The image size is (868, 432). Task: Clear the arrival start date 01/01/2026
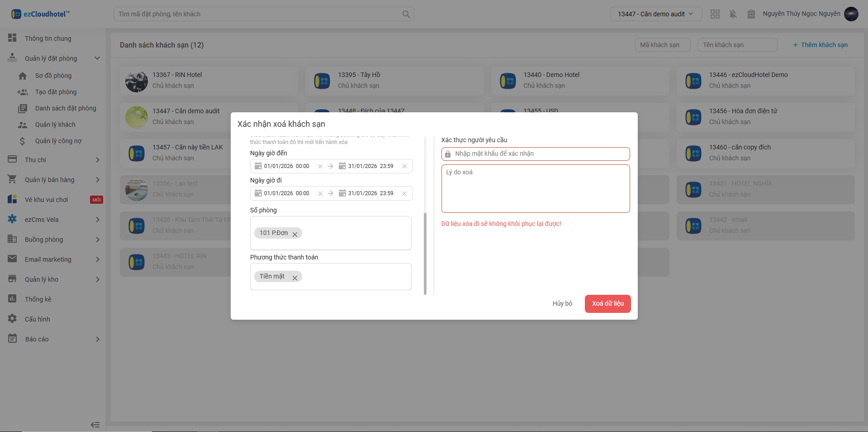coord(320,166)
